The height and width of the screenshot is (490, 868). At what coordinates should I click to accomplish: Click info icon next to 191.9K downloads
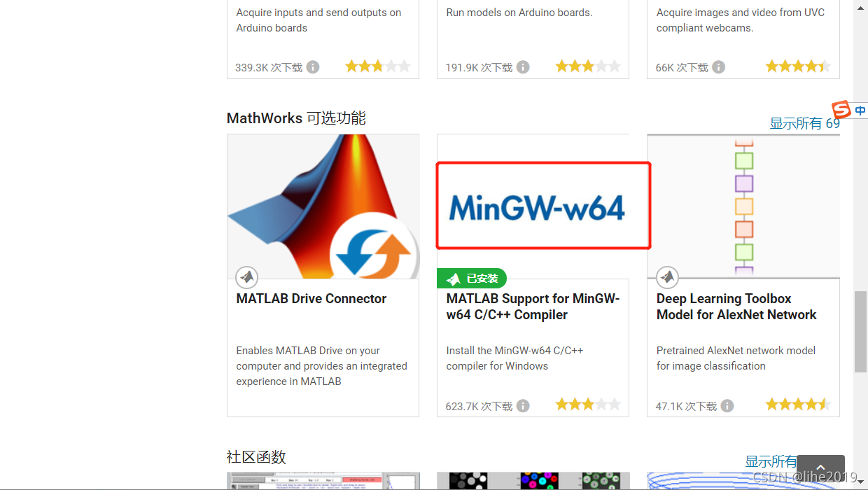click(523, 67)
